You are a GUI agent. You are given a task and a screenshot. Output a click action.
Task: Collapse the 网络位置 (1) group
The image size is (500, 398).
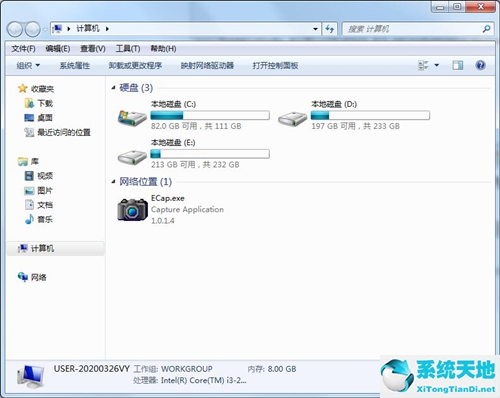click(x=113, y=182)
